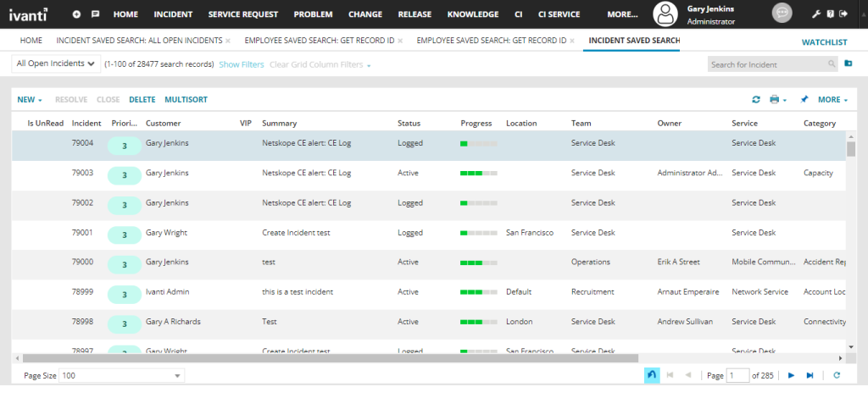Select incident number 79000
The image size is (868, 398).
pyautogui.click(x=83, y=262)
